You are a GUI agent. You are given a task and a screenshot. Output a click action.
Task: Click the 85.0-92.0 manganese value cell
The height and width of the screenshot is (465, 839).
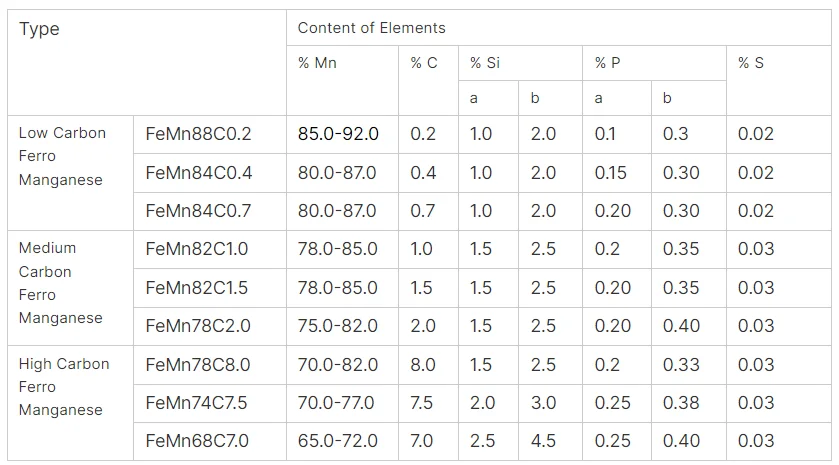(x=338, y=134)
